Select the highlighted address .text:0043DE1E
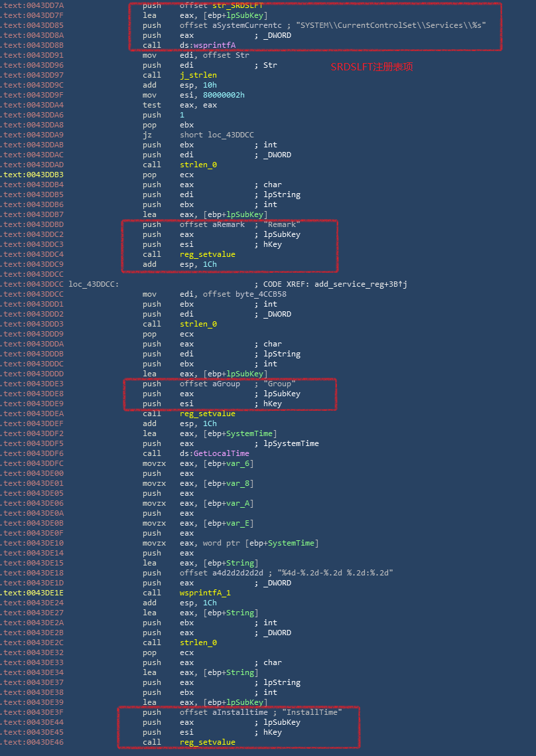The image size is (536, 756). click(x=33, y=593)
